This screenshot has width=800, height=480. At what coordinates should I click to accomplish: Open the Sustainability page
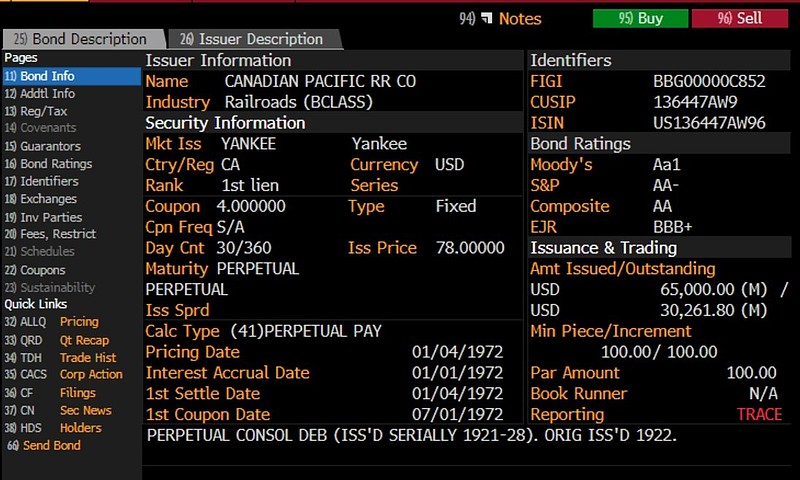point(50,287)
